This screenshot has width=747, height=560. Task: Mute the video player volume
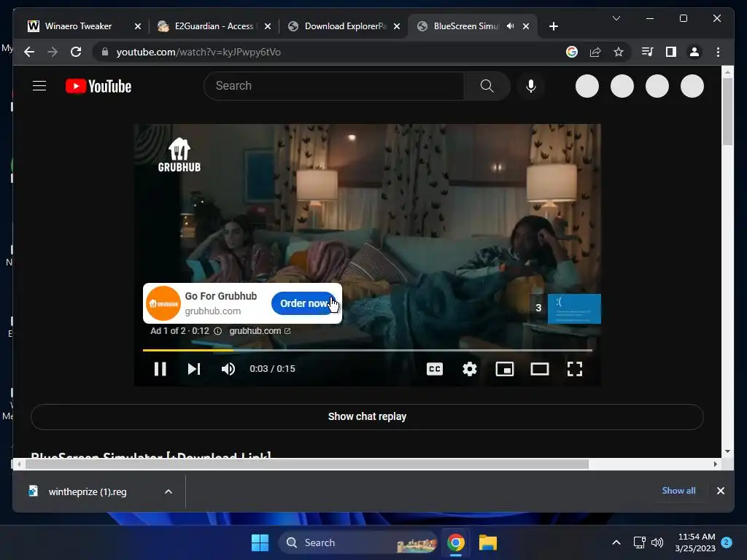(228, 369)
